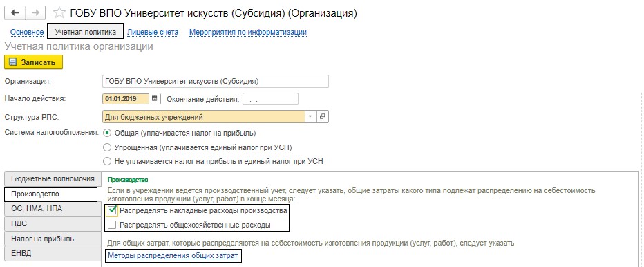Open Методы распределения общих затрат link
This screenshot has height=267, width=644.
tap(173, 255)
